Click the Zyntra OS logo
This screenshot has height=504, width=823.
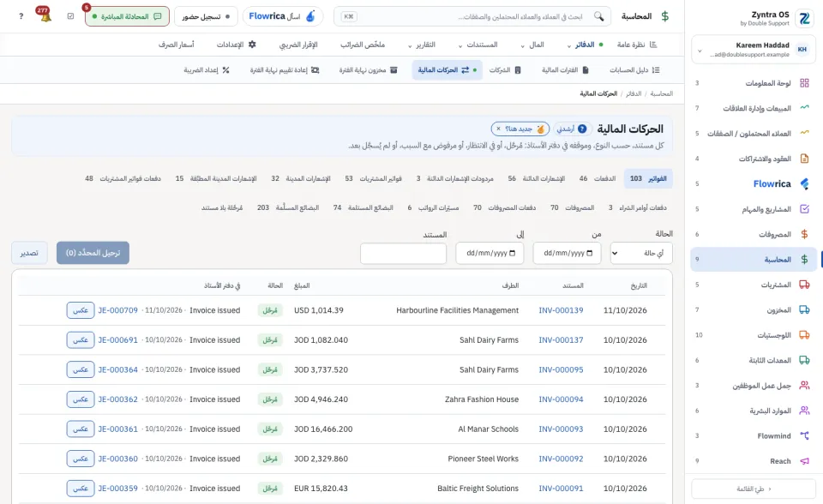click(x=804, y=19)
